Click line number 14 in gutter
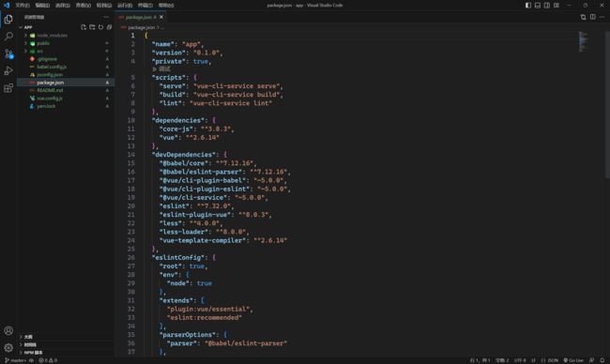This screenshot has width=610, height=364. click(x=131, y=155)
